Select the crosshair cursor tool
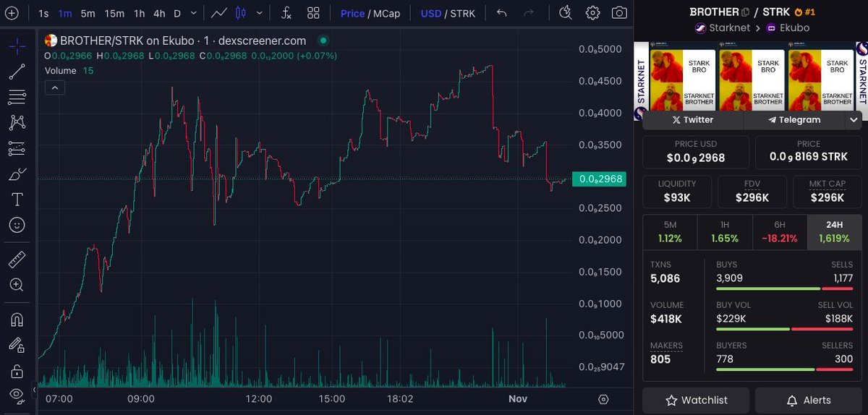This screenshot has height=415, width=868. point(17,46)
